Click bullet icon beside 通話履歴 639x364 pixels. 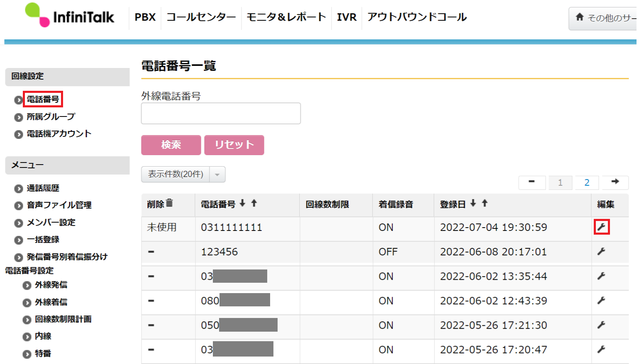click(x=18, y=189)
